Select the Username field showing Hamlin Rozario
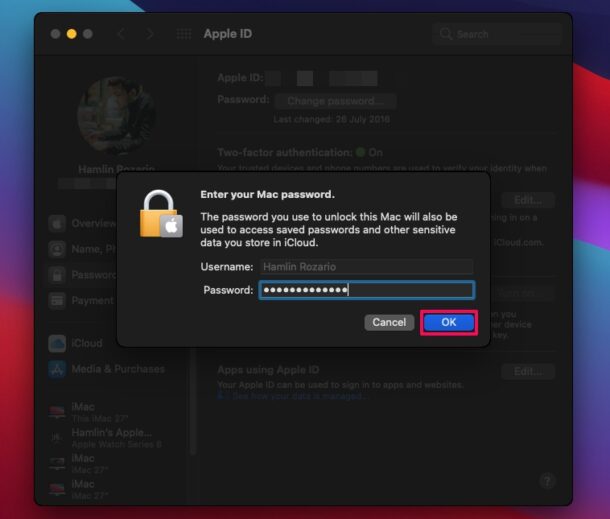Viewport: 610px width, 519px height. pyautogui.click(x=367, y=267)
